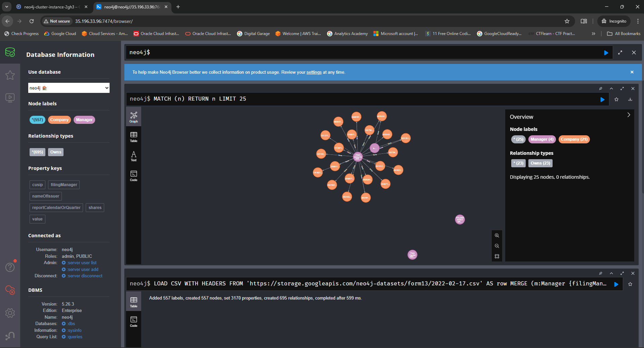
Task: Open the Database Information sidebar icon
Action: (x=10, y=53)
